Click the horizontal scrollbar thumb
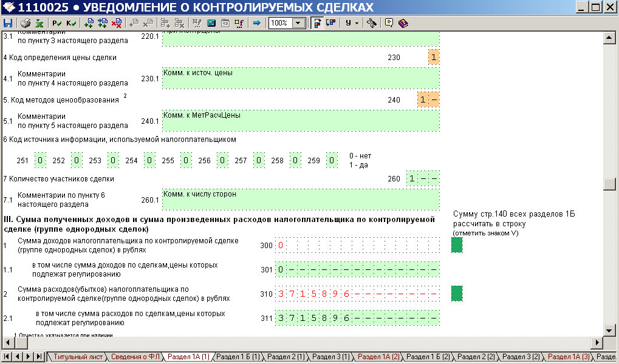 (x=21, y=343)
